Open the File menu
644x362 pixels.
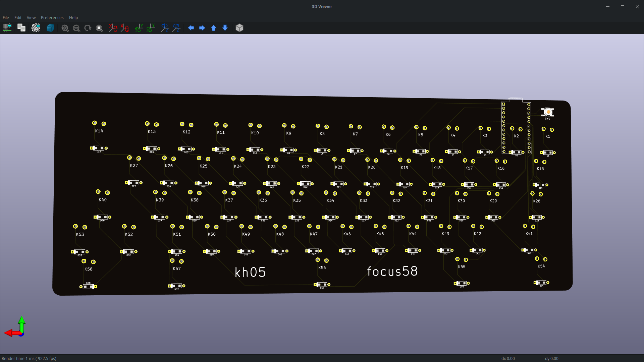pos(5,17)
